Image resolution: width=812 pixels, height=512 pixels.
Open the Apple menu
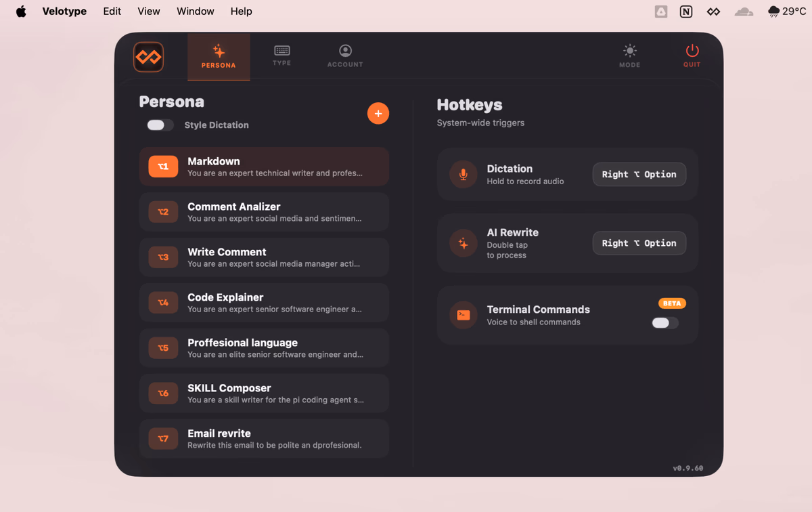point(21,12)
